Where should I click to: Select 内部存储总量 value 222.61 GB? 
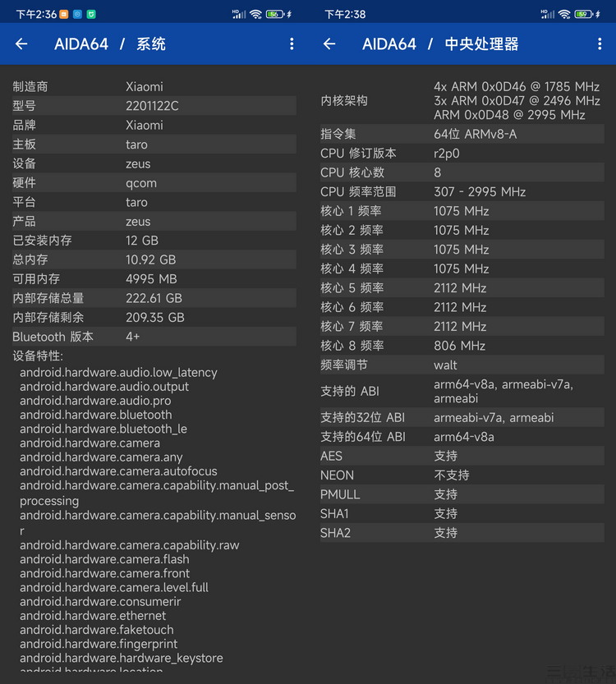pyautogui.click(x=154, y=298)
